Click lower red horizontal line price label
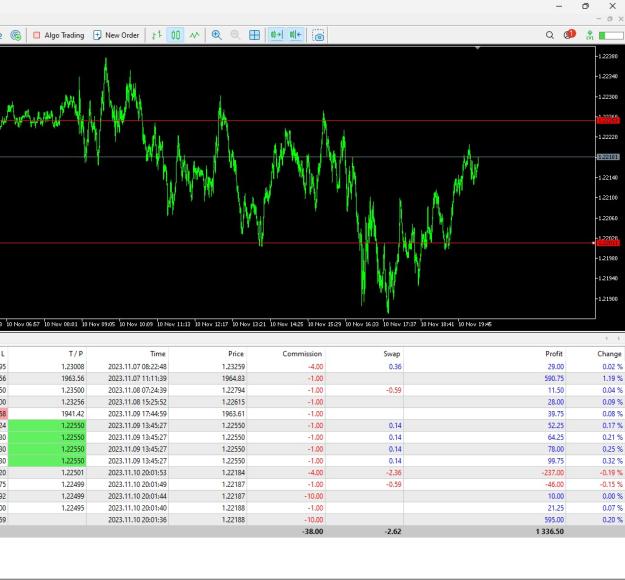 click(x=608, y=243)
